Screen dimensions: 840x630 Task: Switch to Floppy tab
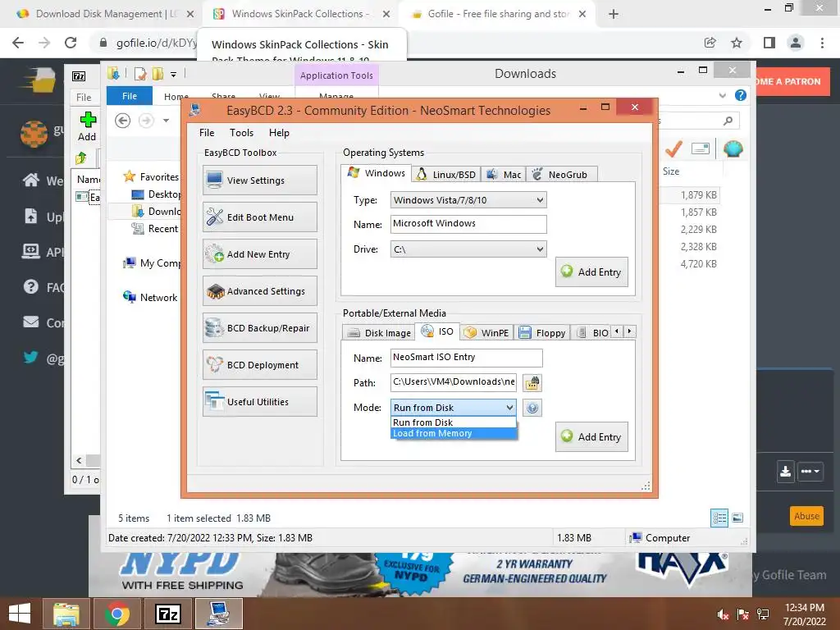pyautogui.click(x=542, y=333)
